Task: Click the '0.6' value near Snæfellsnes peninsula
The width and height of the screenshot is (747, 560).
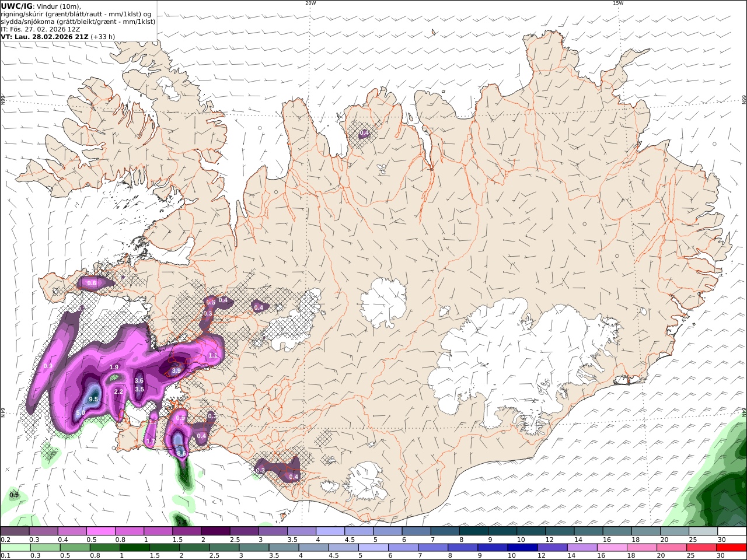Action: [x=92, y=283]
